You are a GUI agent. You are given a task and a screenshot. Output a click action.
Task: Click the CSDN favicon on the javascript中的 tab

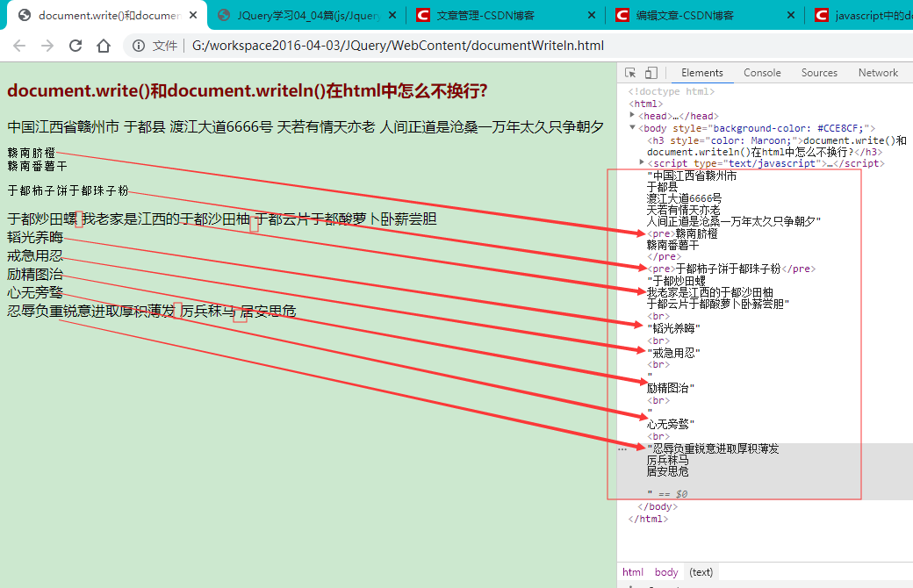(822, 15)
